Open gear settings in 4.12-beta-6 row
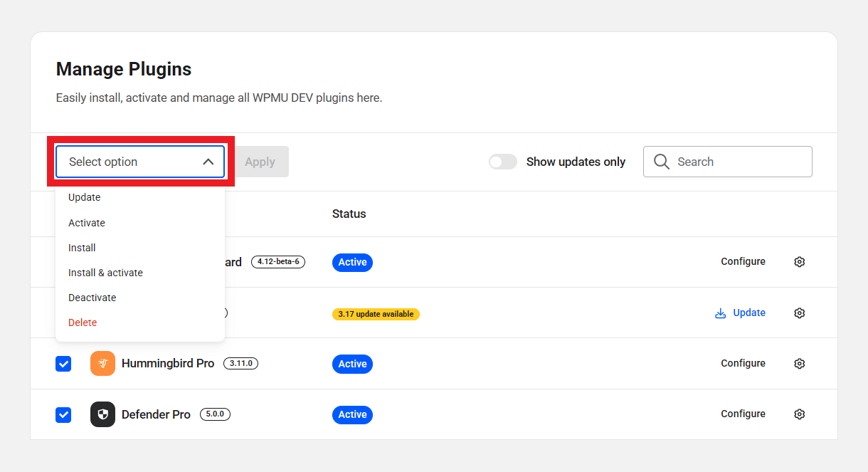This screenshot has height=472, width=868. (x=799, y=262)
